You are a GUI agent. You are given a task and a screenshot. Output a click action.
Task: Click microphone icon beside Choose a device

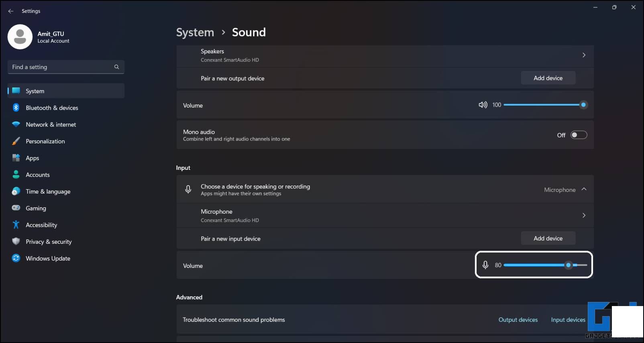pos(188,190)
